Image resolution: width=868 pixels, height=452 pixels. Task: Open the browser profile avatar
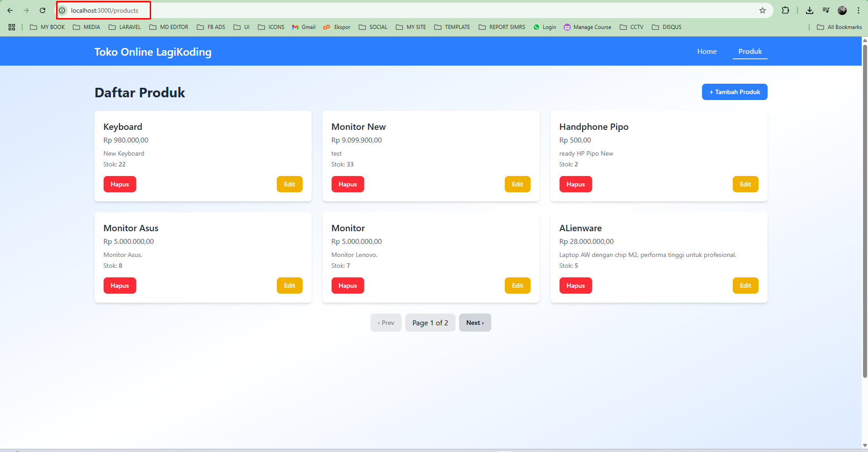point(842,10)
